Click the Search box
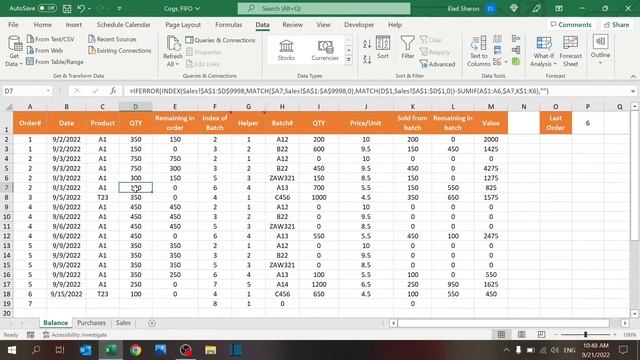 (324, 8)
